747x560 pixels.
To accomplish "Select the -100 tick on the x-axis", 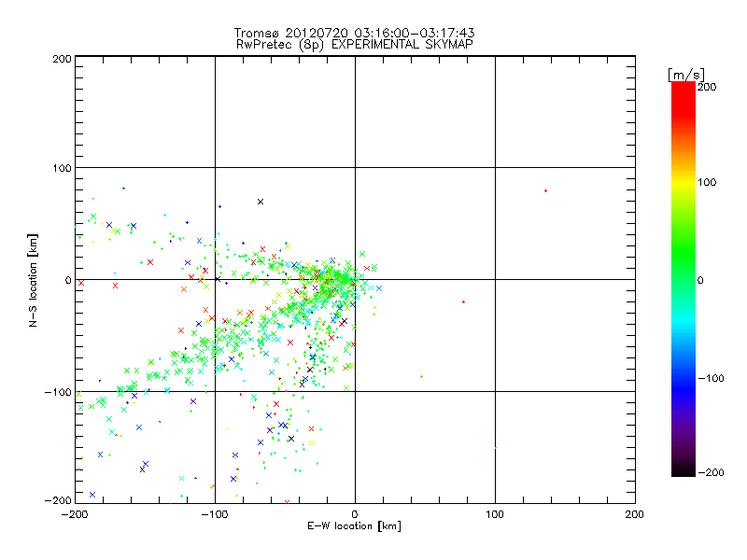I will click(215, 513).
